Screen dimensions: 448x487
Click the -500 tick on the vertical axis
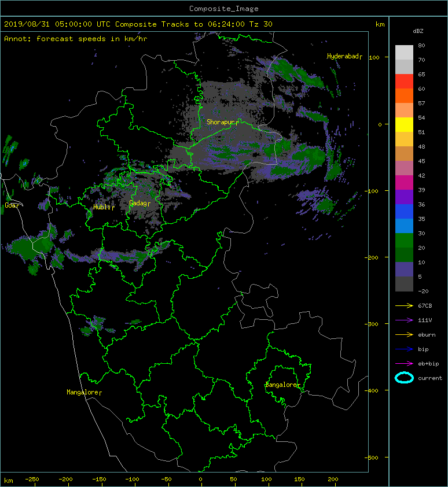(x=371, y=458)
